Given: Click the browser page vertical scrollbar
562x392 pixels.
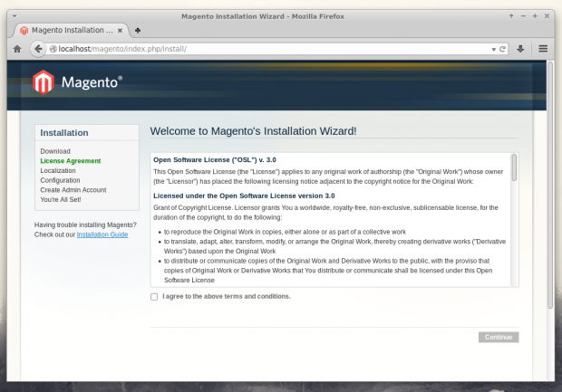Looking at the screenshot, I should click(550, 185).
